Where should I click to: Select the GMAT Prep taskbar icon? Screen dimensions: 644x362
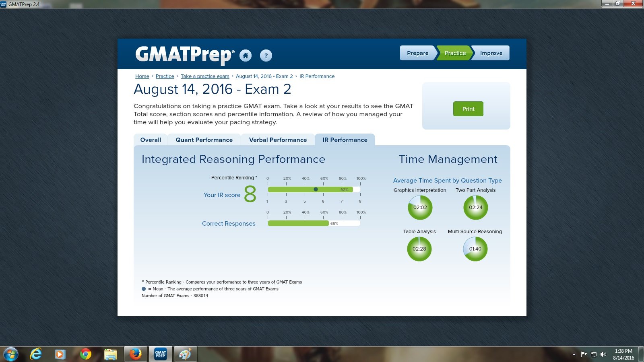(161, 354)
